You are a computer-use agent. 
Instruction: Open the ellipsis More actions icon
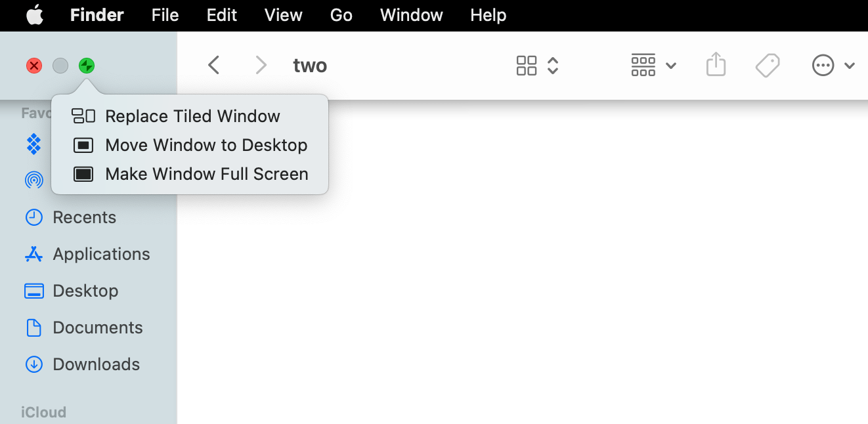pos(823,66)
